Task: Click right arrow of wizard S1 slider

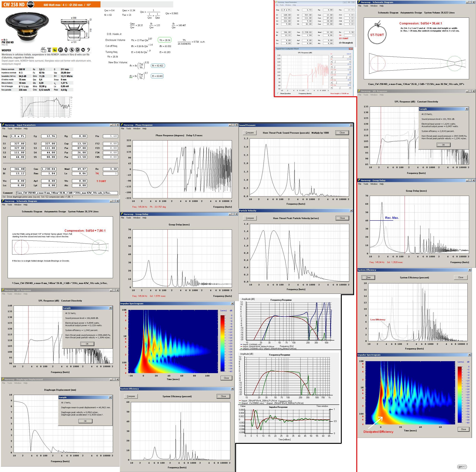Action: [x=350, y=57]
